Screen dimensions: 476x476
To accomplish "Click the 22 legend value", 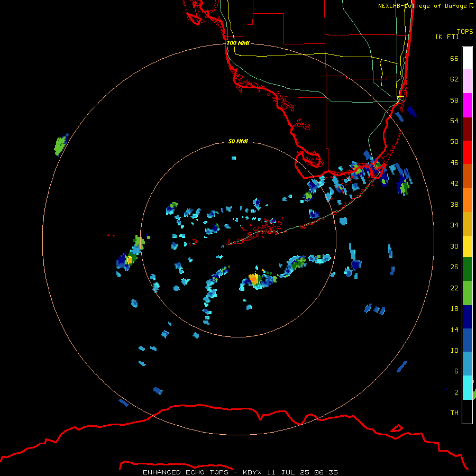I will [x=454, y=288].
